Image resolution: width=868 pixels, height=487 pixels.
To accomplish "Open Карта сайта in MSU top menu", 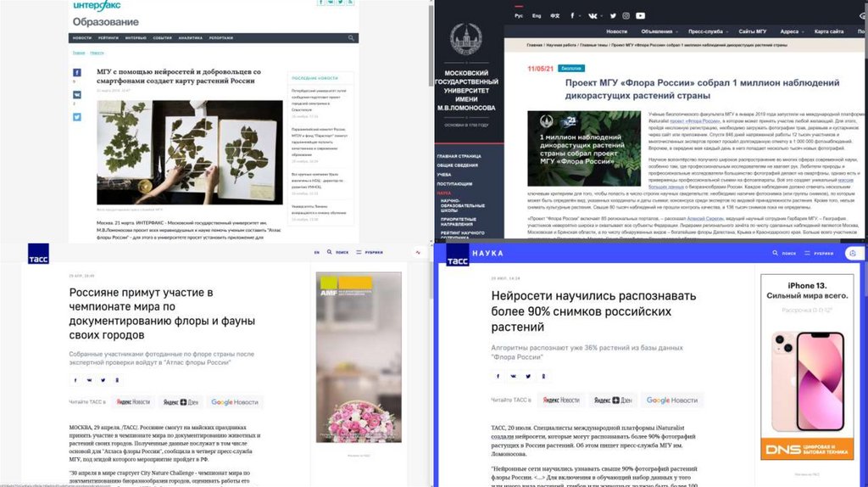I will (829, 31).
